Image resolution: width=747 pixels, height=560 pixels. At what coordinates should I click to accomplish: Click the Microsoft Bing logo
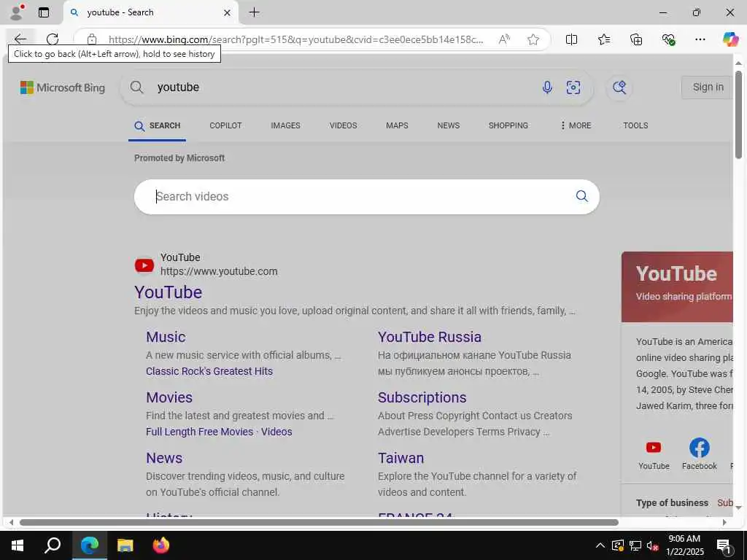[x=63, y=87]
